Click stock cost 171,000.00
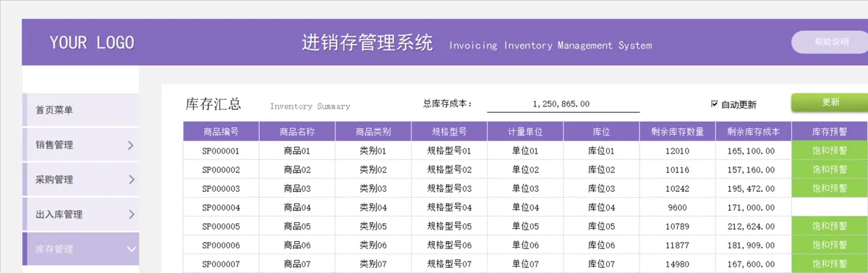The height and width of the screenshot is (273, 868). point(754,207)
